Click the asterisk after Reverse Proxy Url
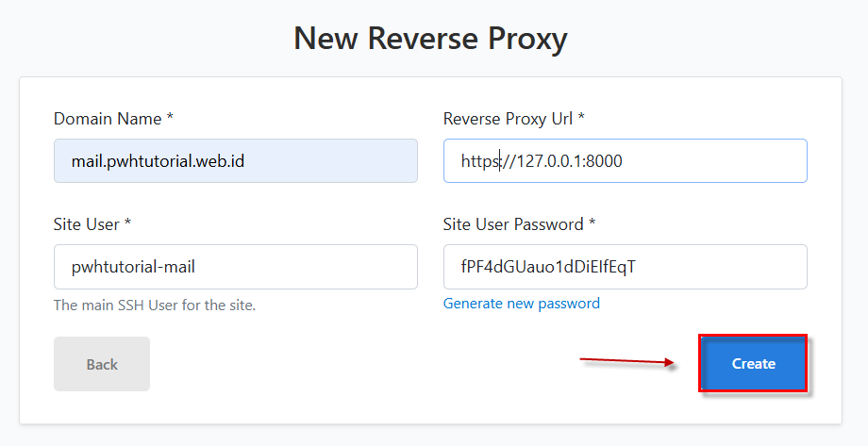 (581, 116)
